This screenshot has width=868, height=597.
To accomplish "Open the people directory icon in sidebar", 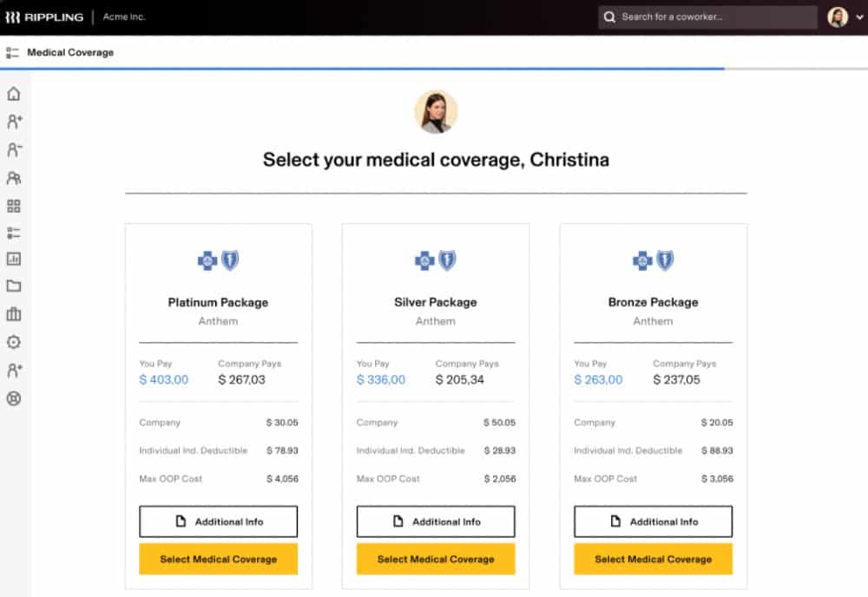I will pyautogui.click(x=14, y=178).
